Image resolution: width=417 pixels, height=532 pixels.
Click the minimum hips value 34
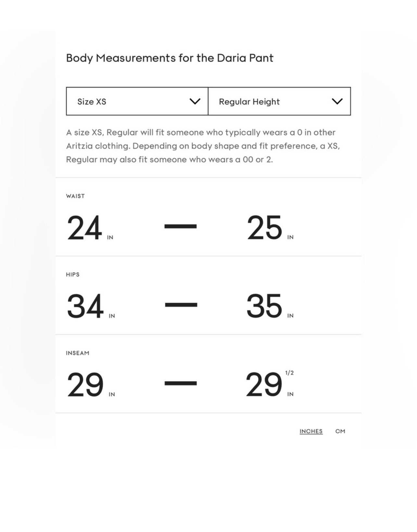point(85,306)
